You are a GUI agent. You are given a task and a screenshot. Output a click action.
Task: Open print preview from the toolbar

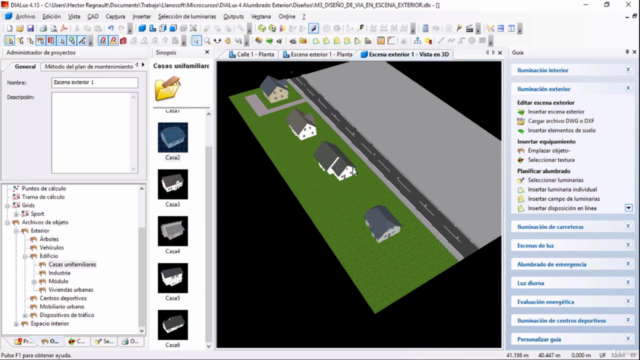tap(54, 28)
